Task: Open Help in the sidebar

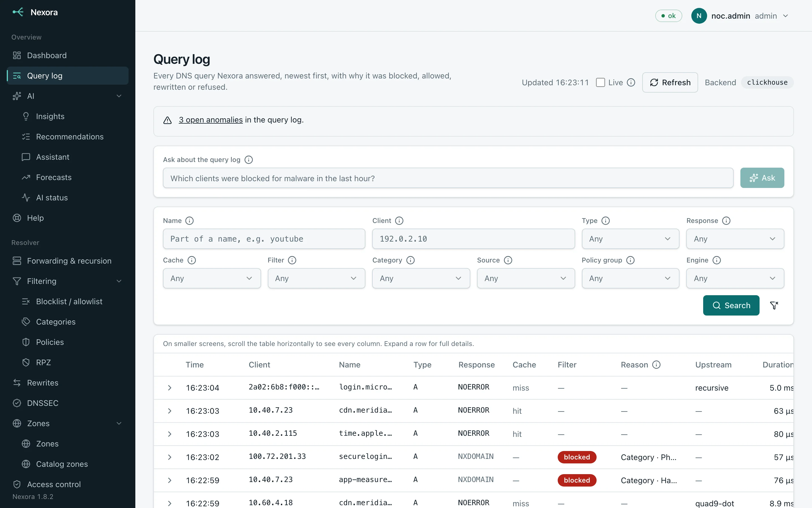Action: [x=67, y=218]
